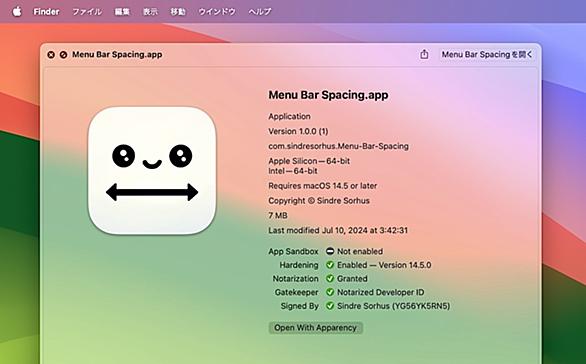Click the Share icon in the title bar
Image resolution: width=586 pixels, height=364 pixels.
click(x=424, y=54)
